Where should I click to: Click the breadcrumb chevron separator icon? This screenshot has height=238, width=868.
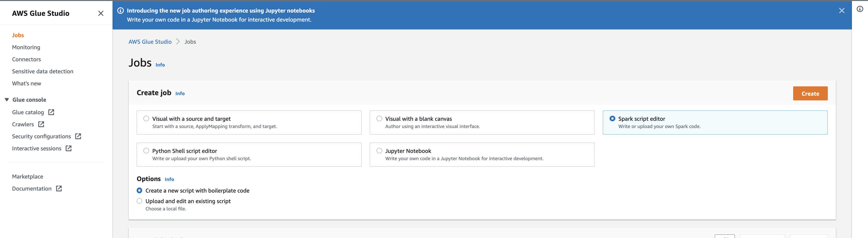click(x=178, y=42)
